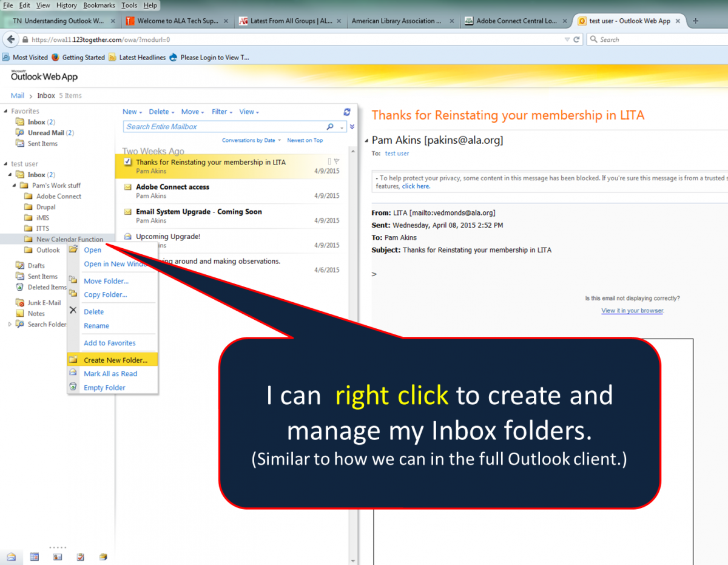Uncheck the LITA membership message checkbox
Image resolution: width=728 pixels, height=565 pixels.
click(x=127, y=161)
